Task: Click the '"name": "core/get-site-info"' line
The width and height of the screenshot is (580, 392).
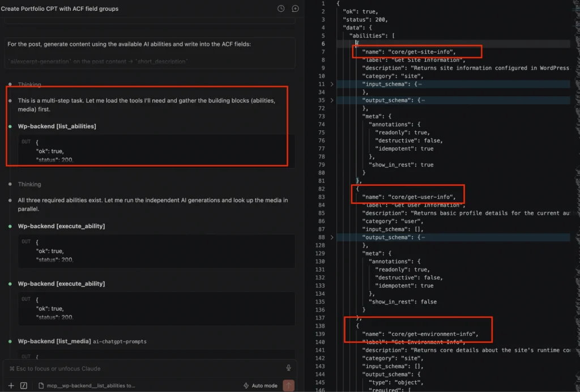Action: pyautogui.click(x=409, y=52)
